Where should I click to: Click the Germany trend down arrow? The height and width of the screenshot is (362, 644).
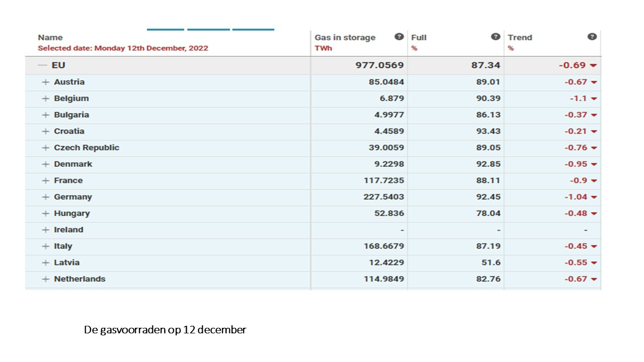coord(594,198)
